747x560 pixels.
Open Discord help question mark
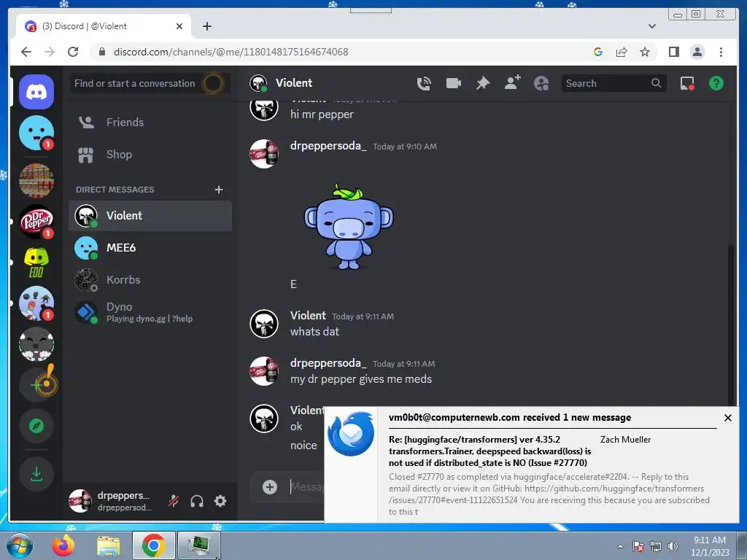pos(716,83)
